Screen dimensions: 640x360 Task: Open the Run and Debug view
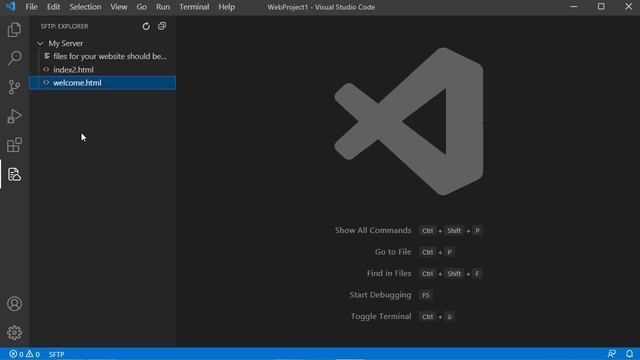(x=14, y=116)
